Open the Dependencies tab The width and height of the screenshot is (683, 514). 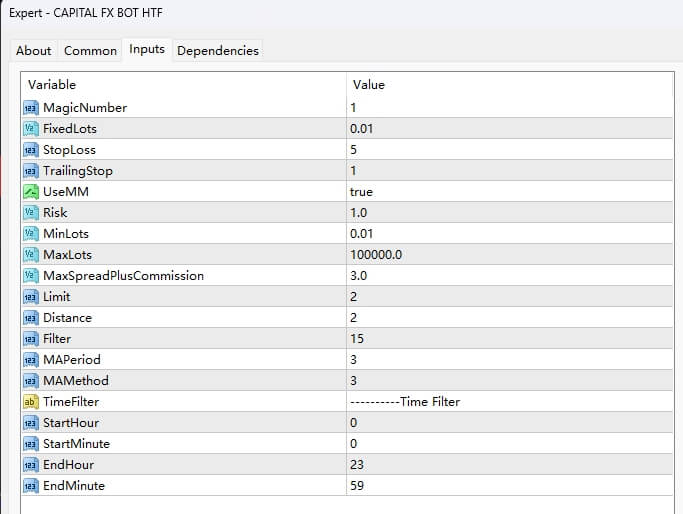click(218, 51)
